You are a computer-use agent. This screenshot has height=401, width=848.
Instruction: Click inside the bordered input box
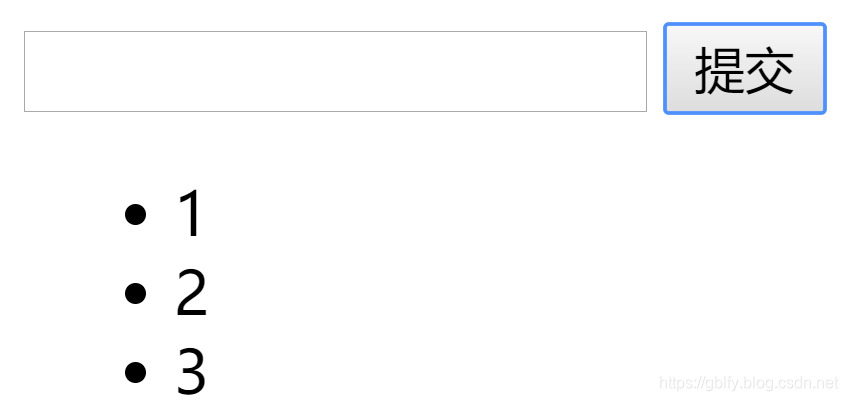click(335, 71)
